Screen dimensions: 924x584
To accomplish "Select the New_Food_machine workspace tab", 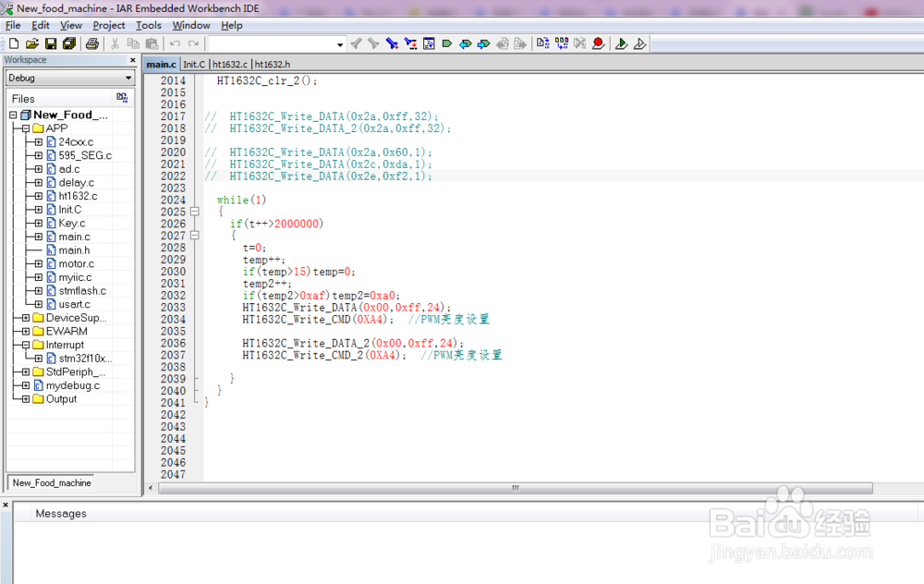I will pos(52,482).
